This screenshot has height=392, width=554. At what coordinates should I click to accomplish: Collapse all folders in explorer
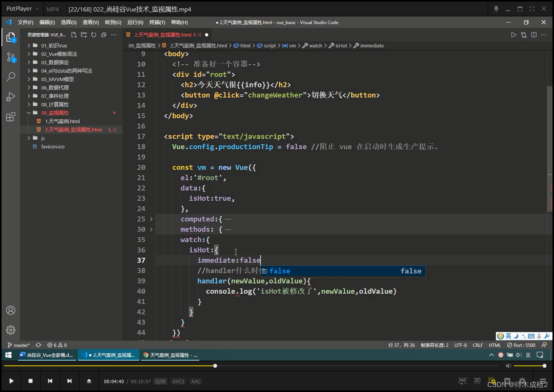click(104, 35)
